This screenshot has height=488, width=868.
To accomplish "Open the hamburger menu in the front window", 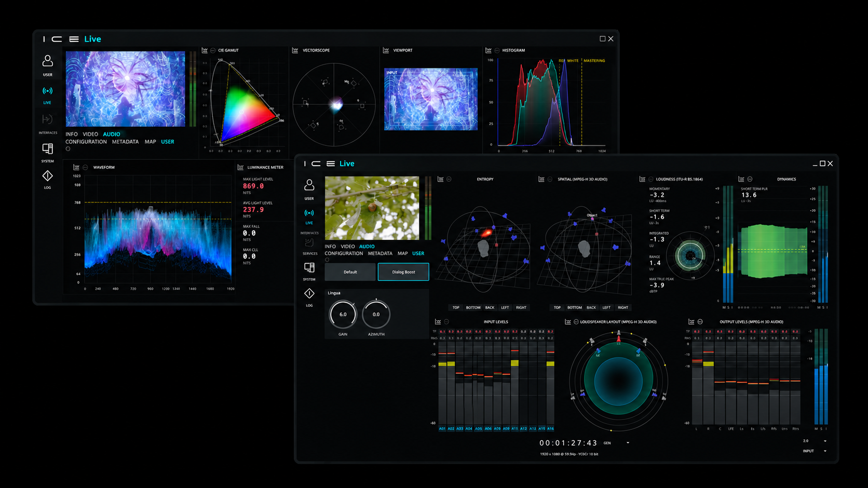I will (331, 164).
